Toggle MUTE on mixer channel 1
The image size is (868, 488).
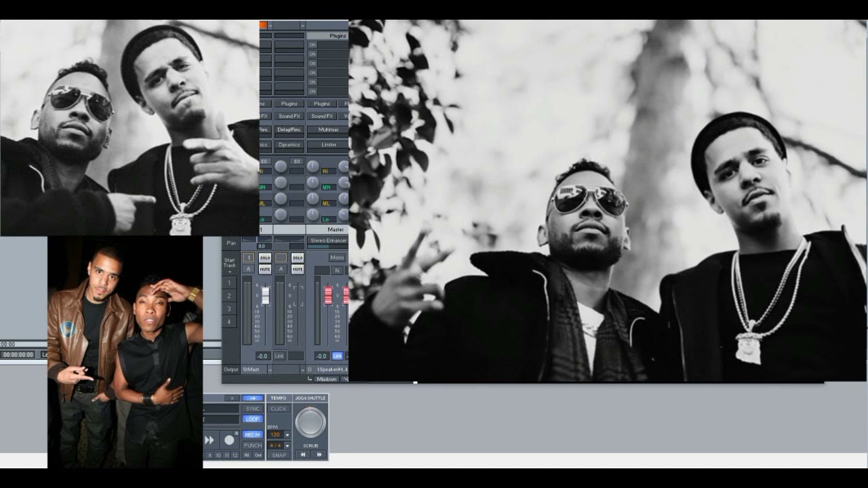pyautogui.click(x=265, y=269)
